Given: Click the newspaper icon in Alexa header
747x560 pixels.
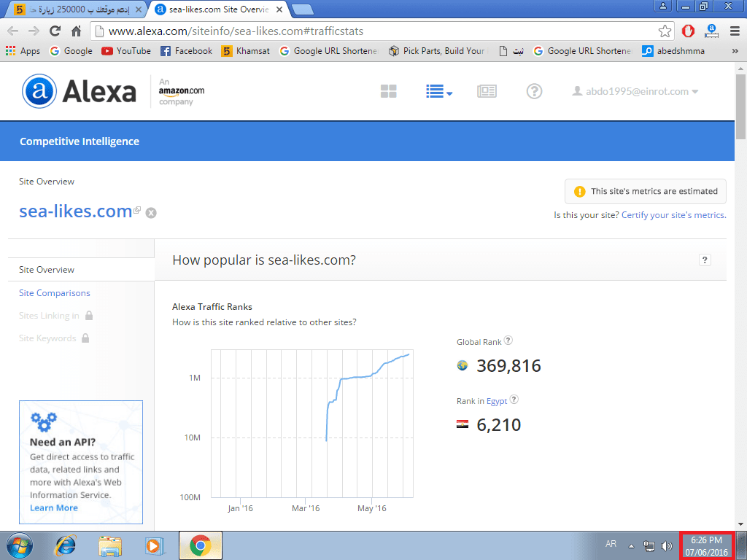Looking at the screenshot, I should 487,91.
